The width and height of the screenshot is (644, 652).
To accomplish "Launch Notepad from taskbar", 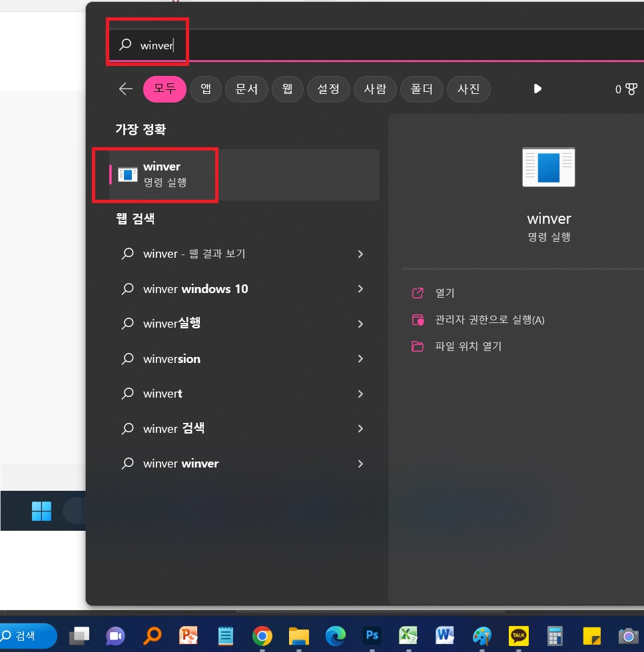I will pos(226,636).
